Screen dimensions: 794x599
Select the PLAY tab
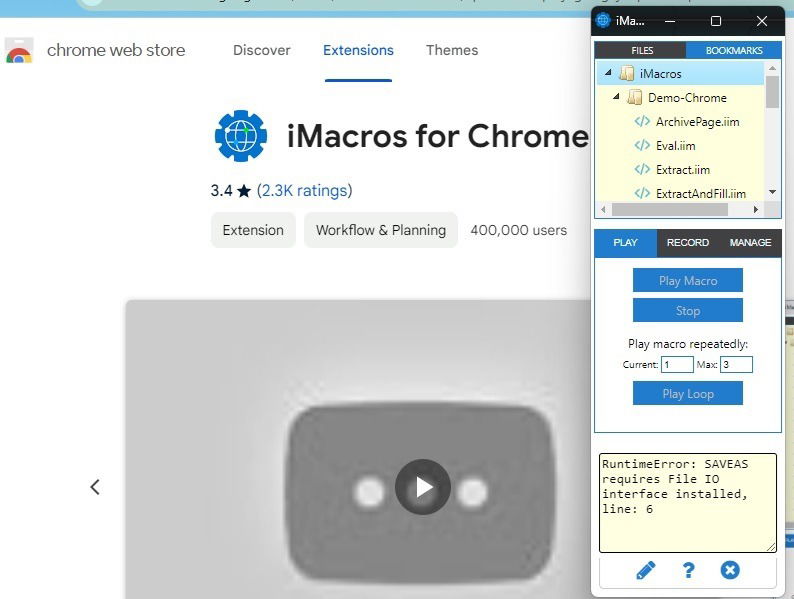click(x=625, y=243)
